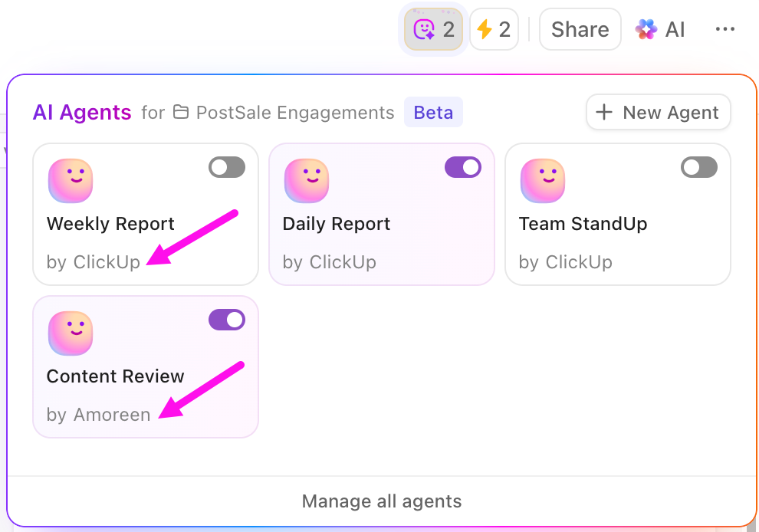Image resolution: width=759 pixels, height=532 pixels.
Task: Disable the Daily Report agent toggle
Action: click(462, 167)
